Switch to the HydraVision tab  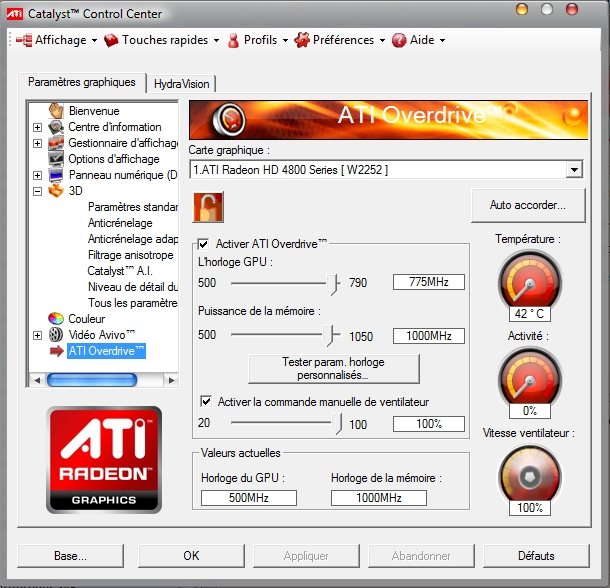[181, 84]
